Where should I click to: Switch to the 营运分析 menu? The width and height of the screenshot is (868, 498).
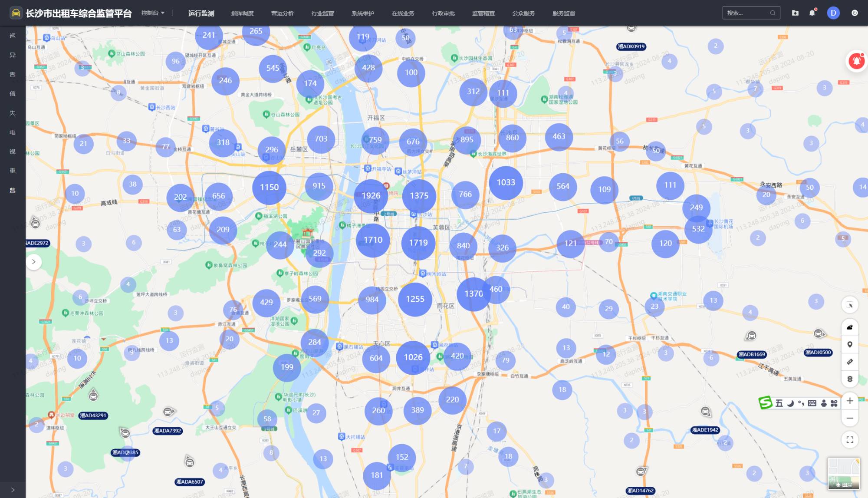tap(283, 13)
